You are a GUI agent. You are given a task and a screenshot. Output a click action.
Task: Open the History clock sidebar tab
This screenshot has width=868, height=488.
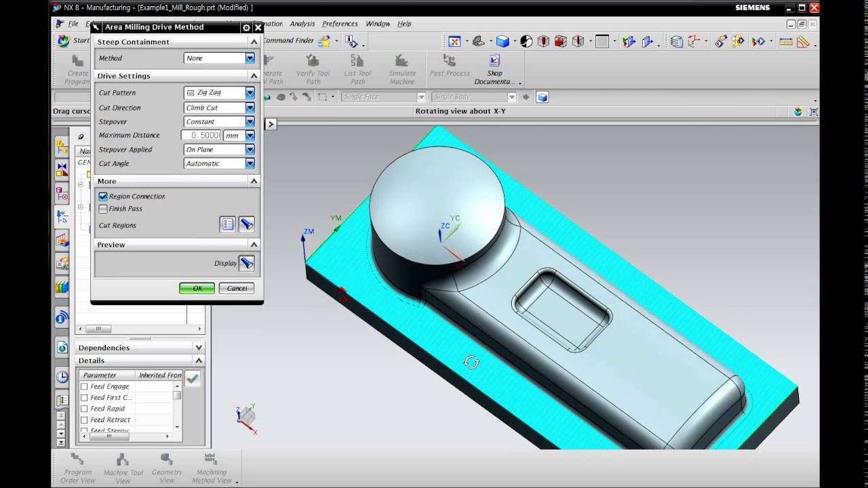click(x=62, y=377)
